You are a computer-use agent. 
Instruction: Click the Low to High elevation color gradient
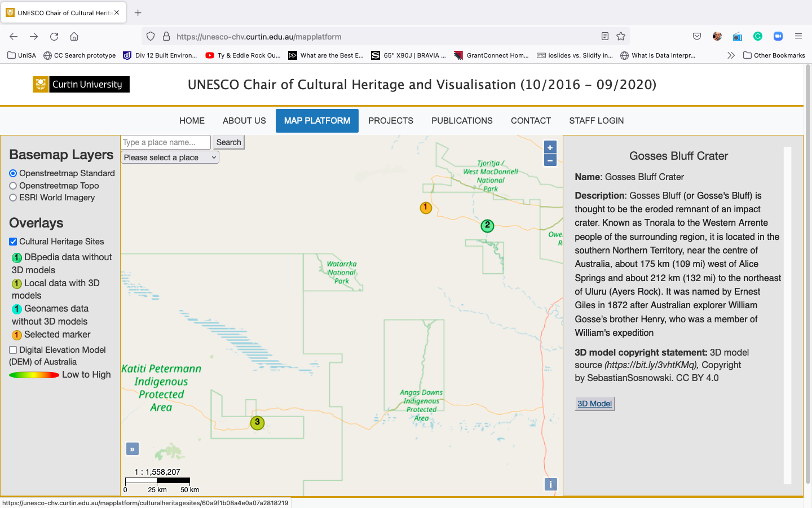34,375
